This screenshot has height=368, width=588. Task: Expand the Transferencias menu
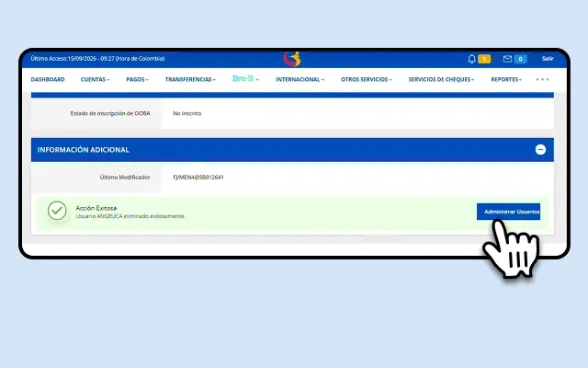[x=190, y=79]
